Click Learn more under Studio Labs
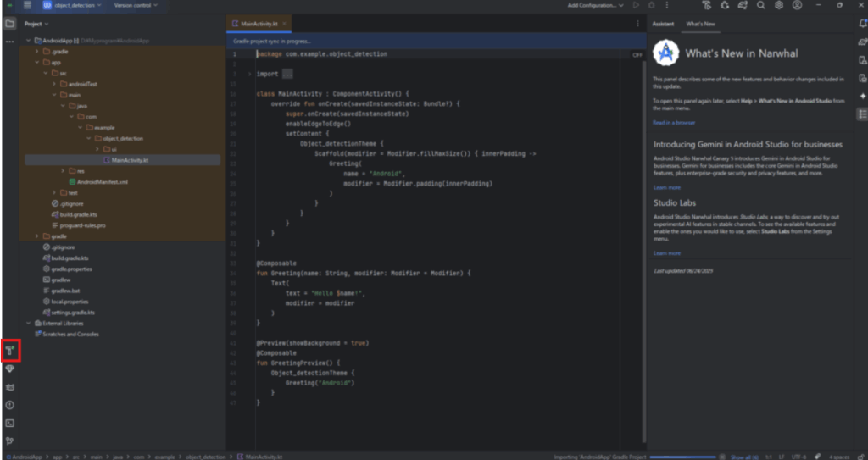The height and width of the screenshot is (460, 868). (x=666, y=253)
